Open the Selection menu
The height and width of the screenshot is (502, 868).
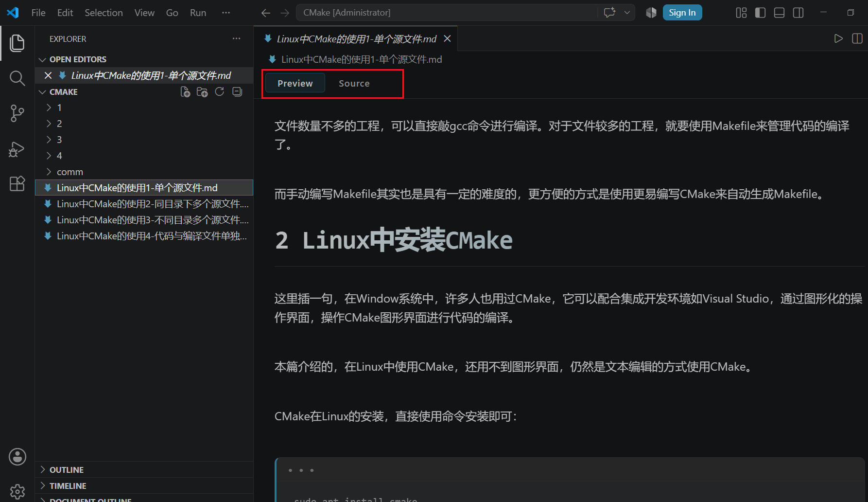104,13
